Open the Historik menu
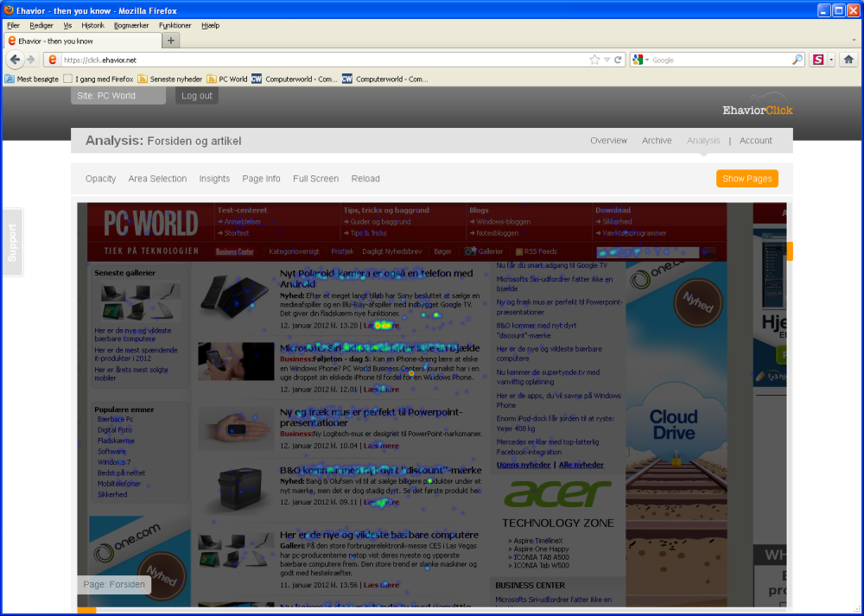This screenshot has width=864, height=616. click(x=92, y=25)
